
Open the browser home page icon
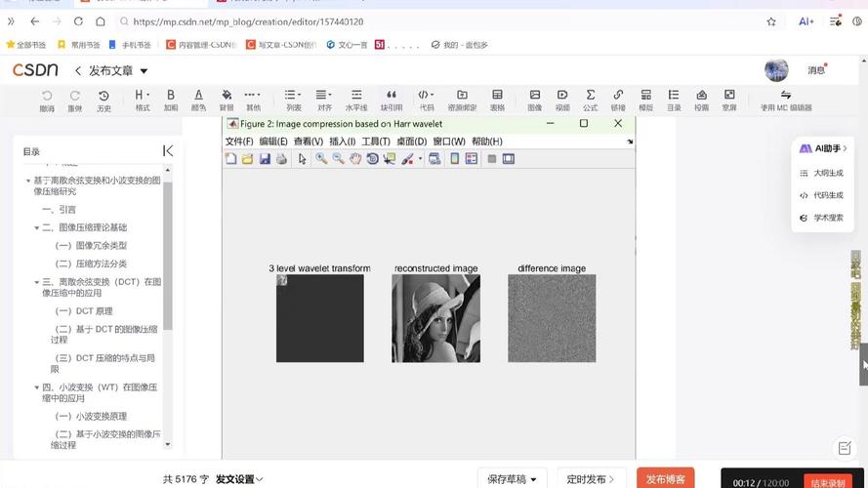[101, 21]
